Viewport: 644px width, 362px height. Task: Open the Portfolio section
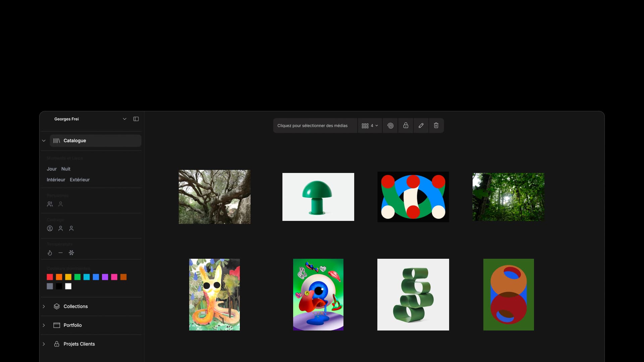coord(72,325)
